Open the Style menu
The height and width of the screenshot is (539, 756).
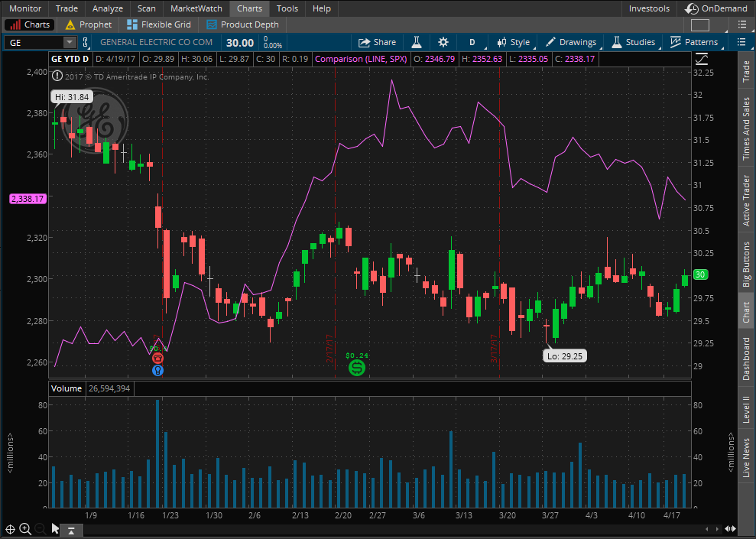click(514, 42)
